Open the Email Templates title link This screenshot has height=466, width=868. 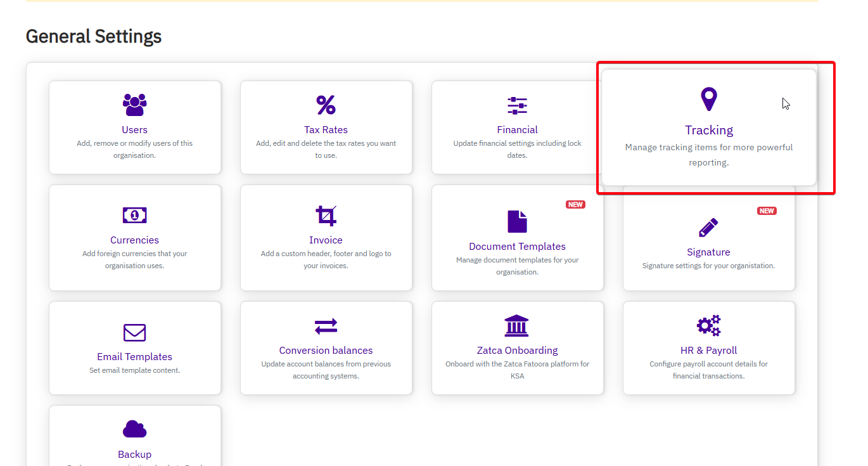point(134,357)
